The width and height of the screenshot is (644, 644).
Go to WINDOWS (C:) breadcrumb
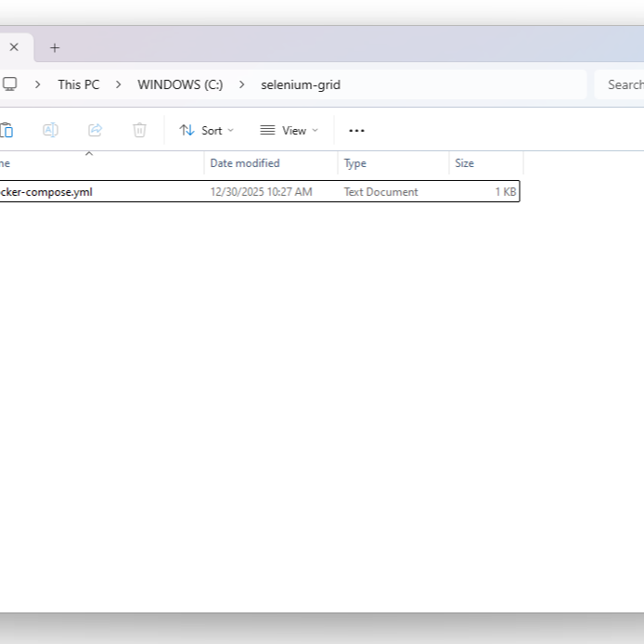(x=180, y=84)
